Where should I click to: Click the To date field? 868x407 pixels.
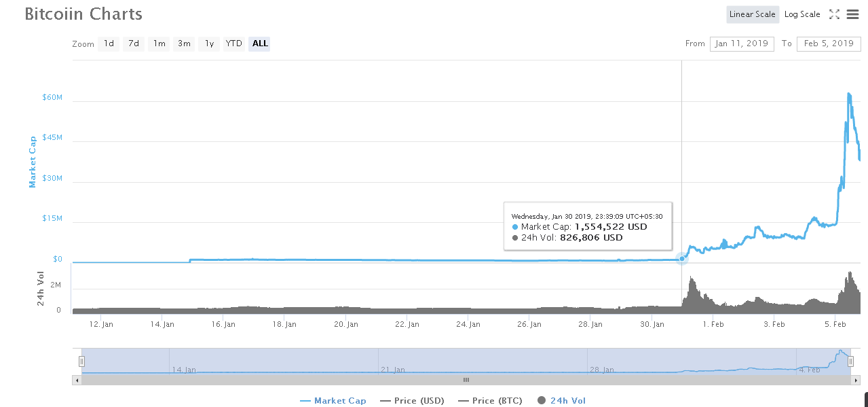tap(829, 43)
